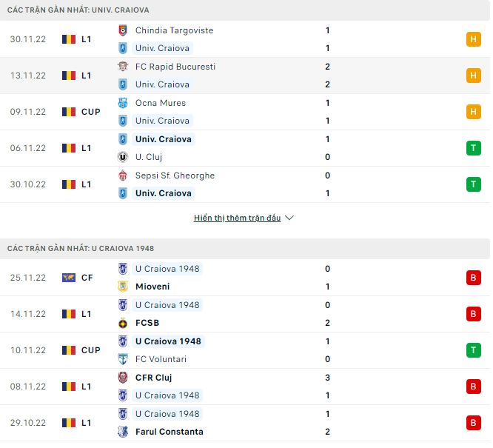This screenshot has height=448, width=493.
Task: Click the U. Cluj team crest
Action: 123,157
